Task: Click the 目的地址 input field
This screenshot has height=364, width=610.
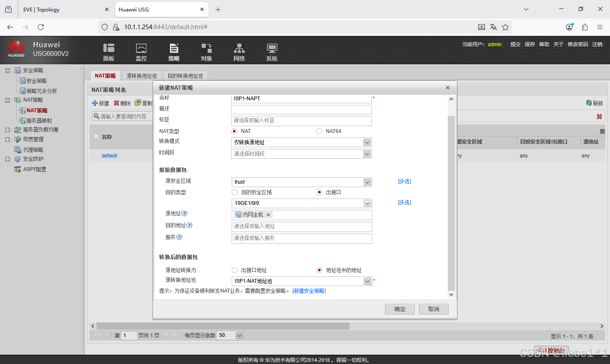Action: [302, 226]
